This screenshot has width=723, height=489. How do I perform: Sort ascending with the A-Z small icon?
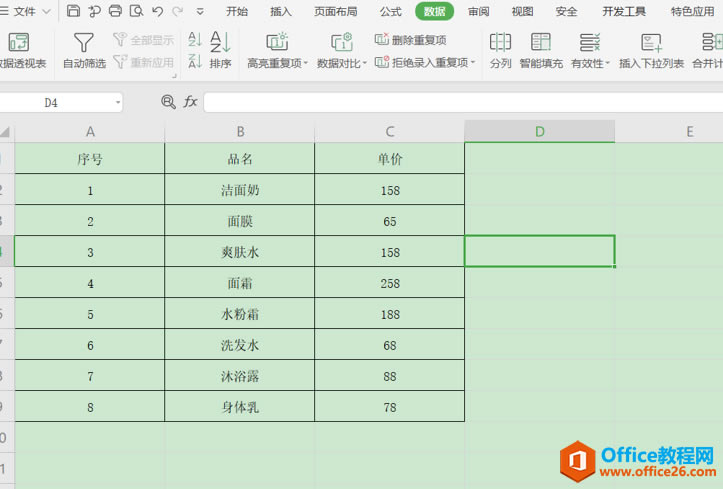[195, 39]
